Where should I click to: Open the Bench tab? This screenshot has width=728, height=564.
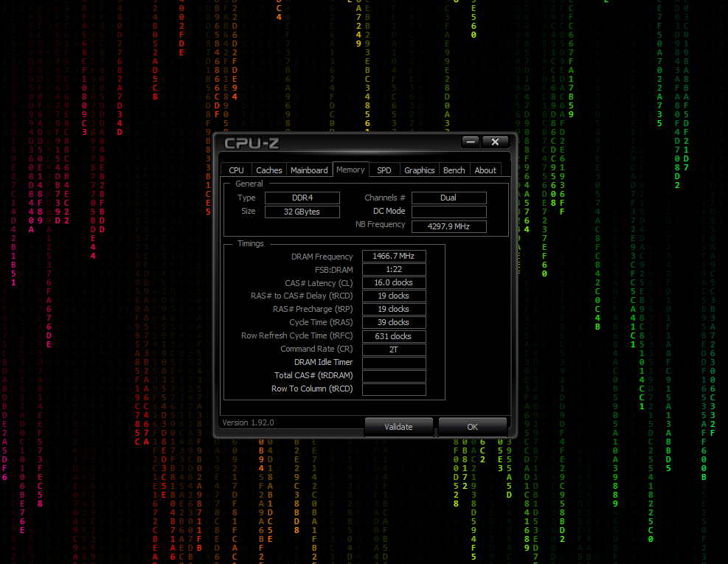point(454,170)
